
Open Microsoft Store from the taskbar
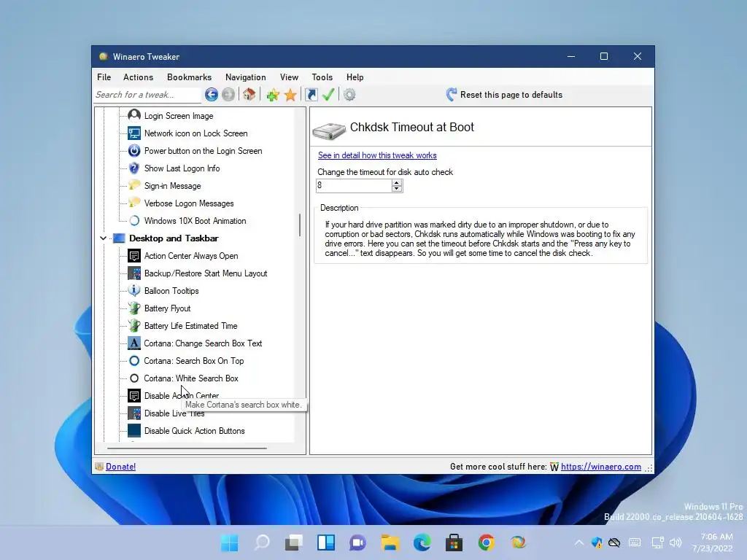(x=454, y=542)
